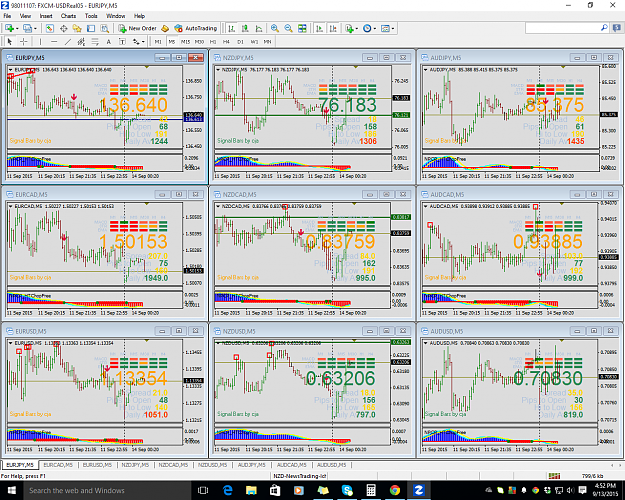Open the Periods clock icon

click(x=367, y=28)
